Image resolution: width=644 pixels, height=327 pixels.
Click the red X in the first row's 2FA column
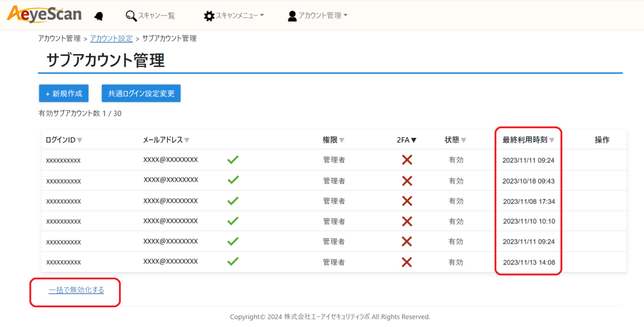click(x=406, y=160)
